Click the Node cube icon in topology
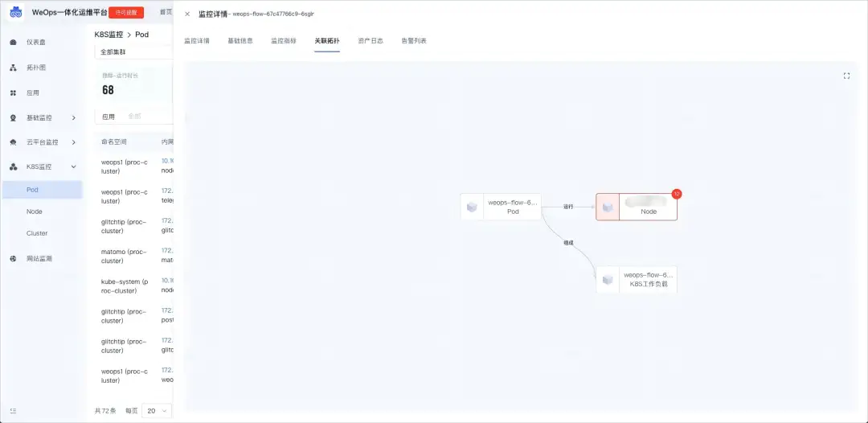This screenshot has width=868, height=423. pos(608,207)
